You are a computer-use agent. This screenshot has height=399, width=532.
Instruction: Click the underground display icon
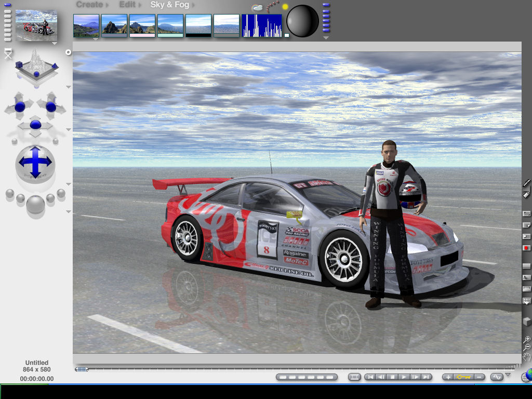tap(526, 289)
